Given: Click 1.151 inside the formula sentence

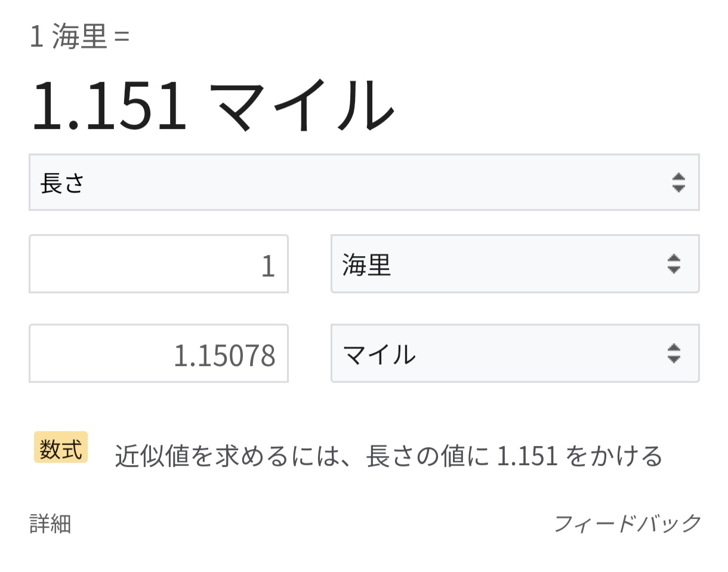Looking at the screenshot, I should pos(527,457).
